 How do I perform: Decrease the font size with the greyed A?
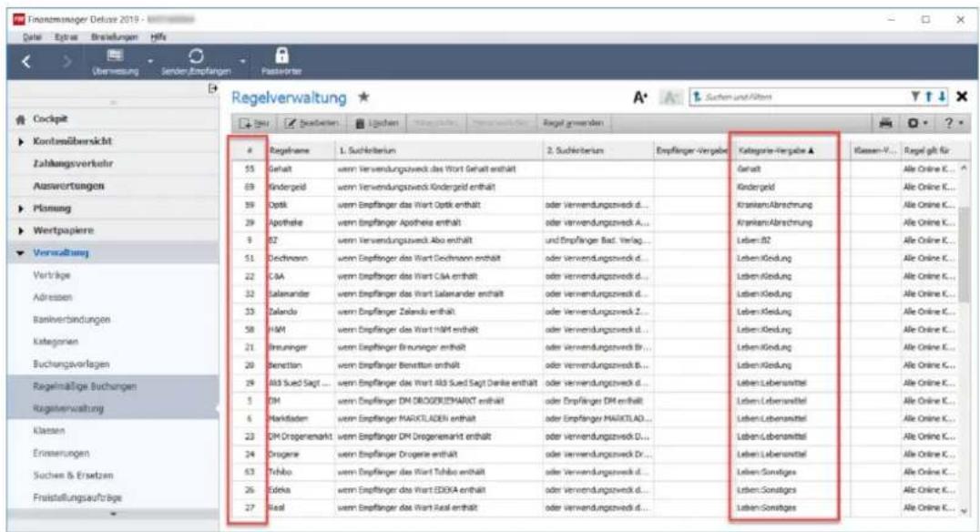670,97
